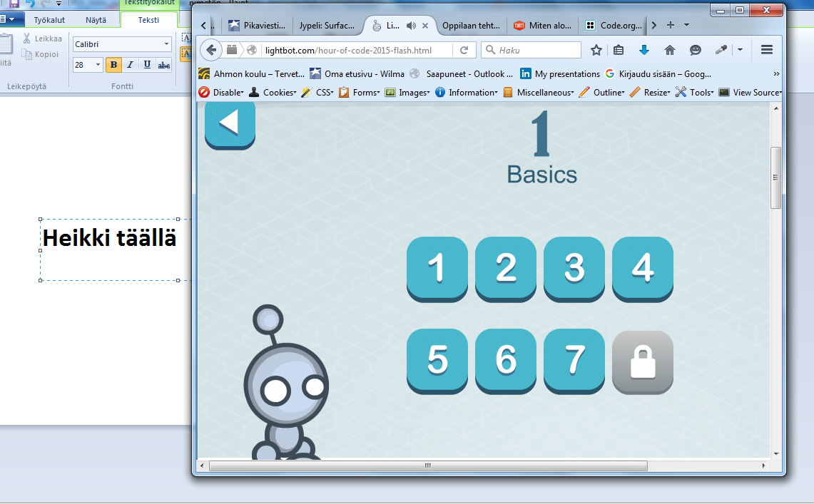Open the Oma etusivu - Wilma bookmark

(357, 73)
